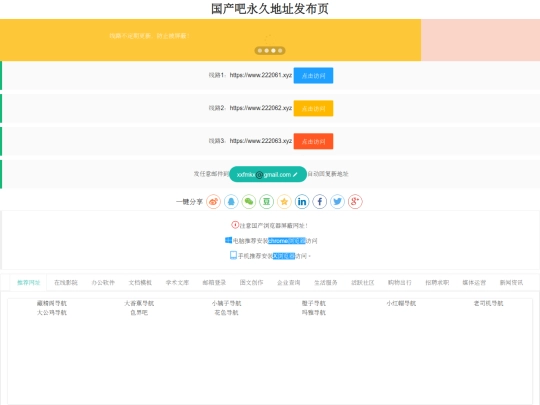Click the green xxfmkx gmail.com button
The height and width of the screenshot is (405, 540).
[x=268, y=174]
